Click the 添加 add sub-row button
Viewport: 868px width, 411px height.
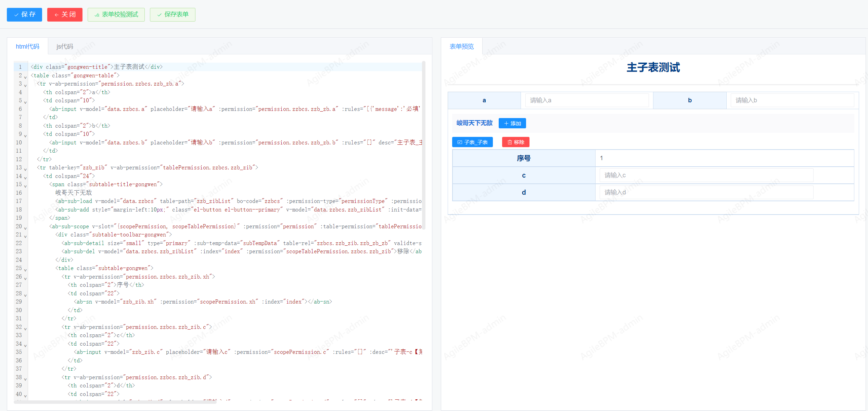512,123
